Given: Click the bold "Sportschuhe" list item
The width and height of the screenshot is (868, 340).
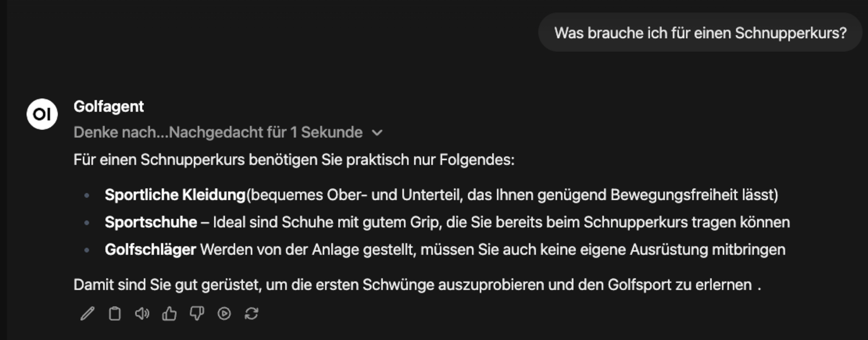Looking at the screenshot, I should (x=151, y=222).
